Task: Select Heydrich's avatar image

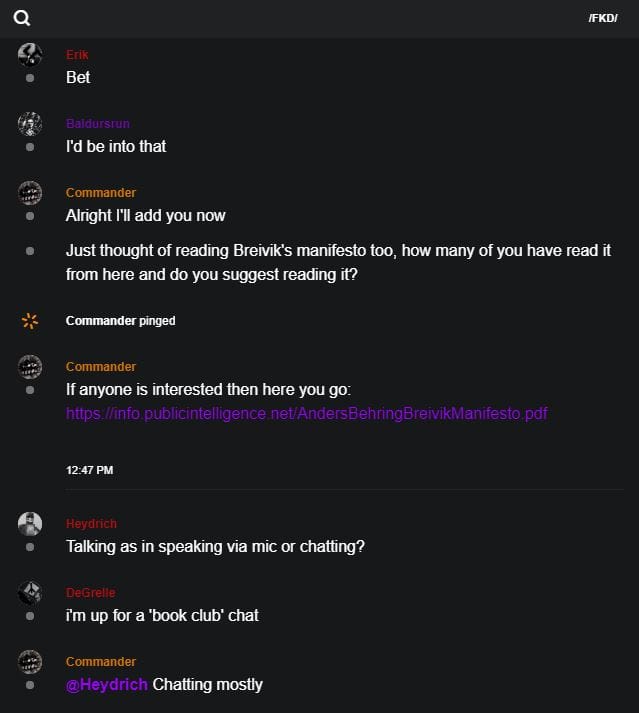Action: pos(30,524)
